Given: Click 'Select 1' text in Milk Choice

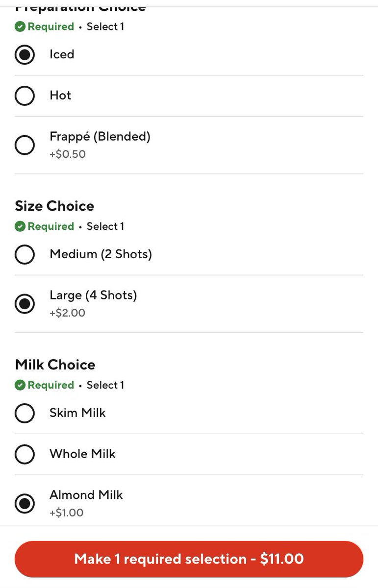Looking at the screenshot, I should point(105,385).
